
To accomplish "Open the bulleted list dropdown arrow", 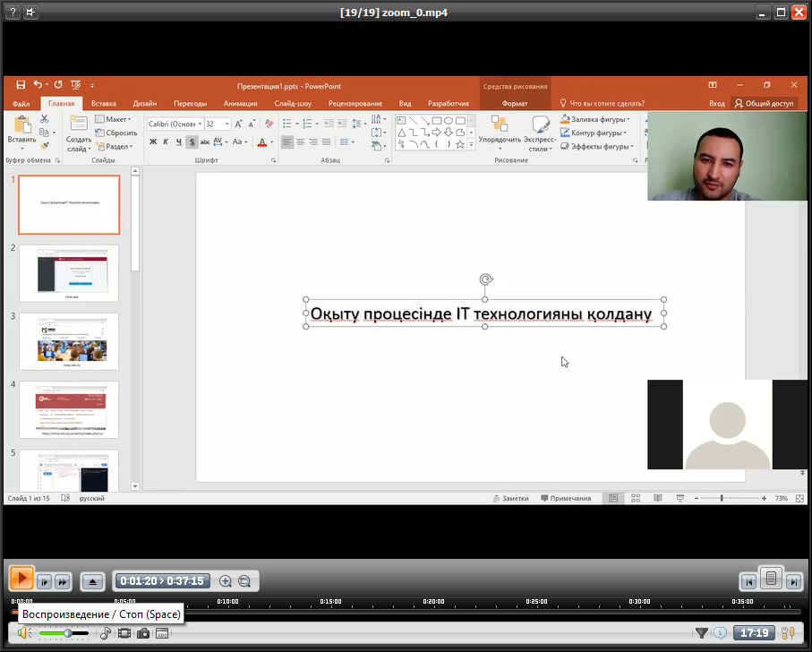I will (x=296, y=124).
